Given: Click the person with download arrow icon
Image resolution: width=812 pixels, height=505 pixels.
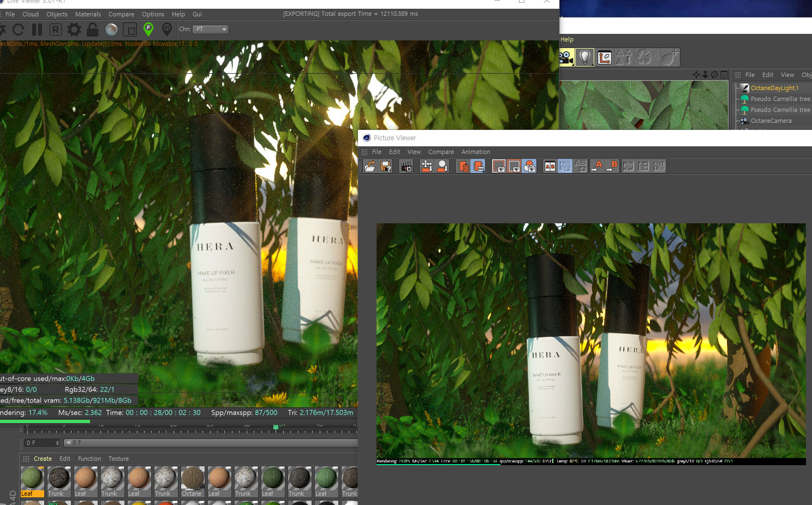Looking at the screenshot, I should 443,166.
